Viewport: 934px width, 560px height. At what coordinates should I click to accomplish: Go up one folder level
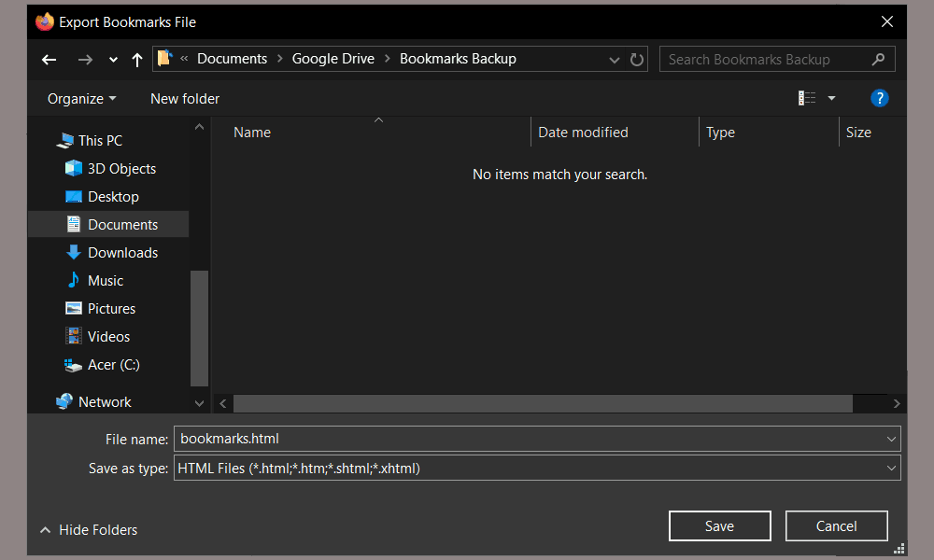pyautogui.click(x=136, y=59)
